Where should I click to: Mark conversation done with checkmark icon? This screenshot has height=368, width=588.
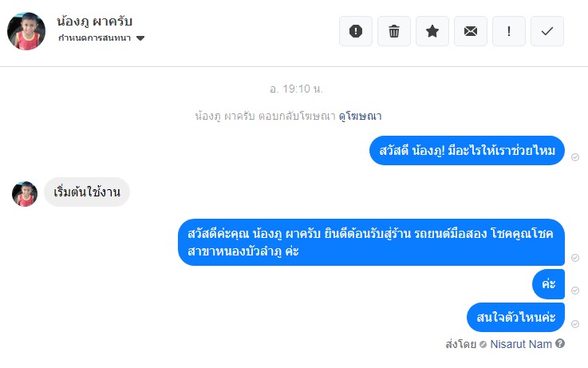coord(547,31)
